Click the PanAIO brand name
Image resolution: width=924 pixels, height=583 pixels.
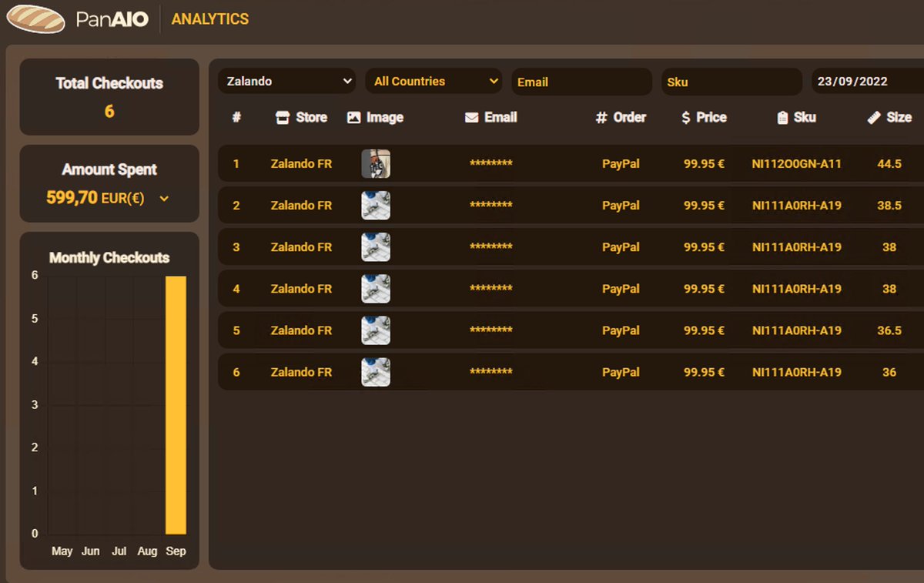click(112, 19)
